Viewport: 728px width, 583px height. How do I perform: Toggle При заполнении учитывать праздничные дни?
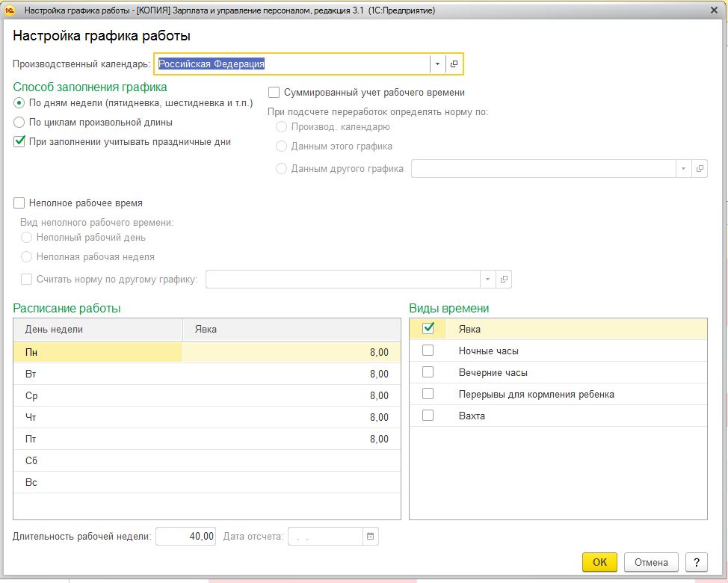19,141
